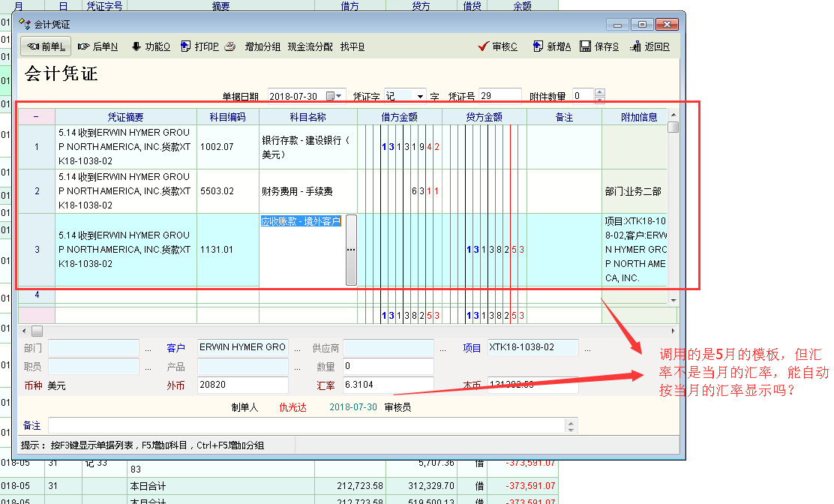Increase 附件数量 with the up arrow
The height and width of the screenshot is (504, 834).
point(599,93)
